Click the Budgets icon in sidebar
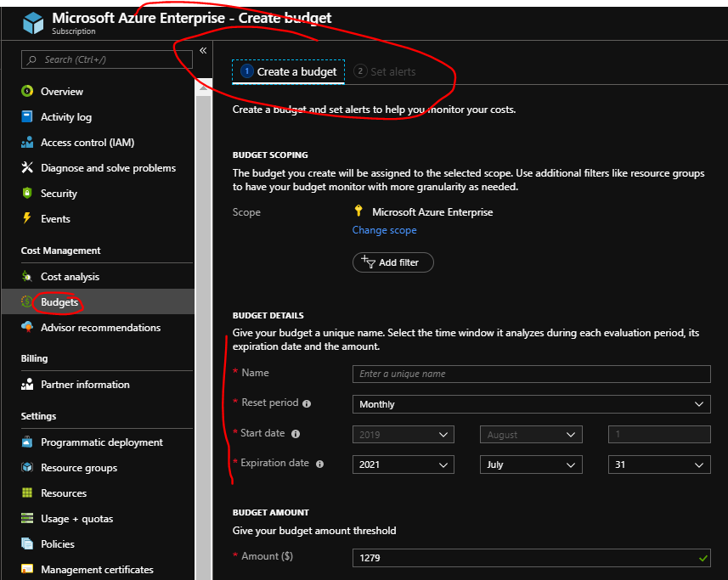This screenshot has width=728, height=580. pyautogui.click(x=27, y=301)
